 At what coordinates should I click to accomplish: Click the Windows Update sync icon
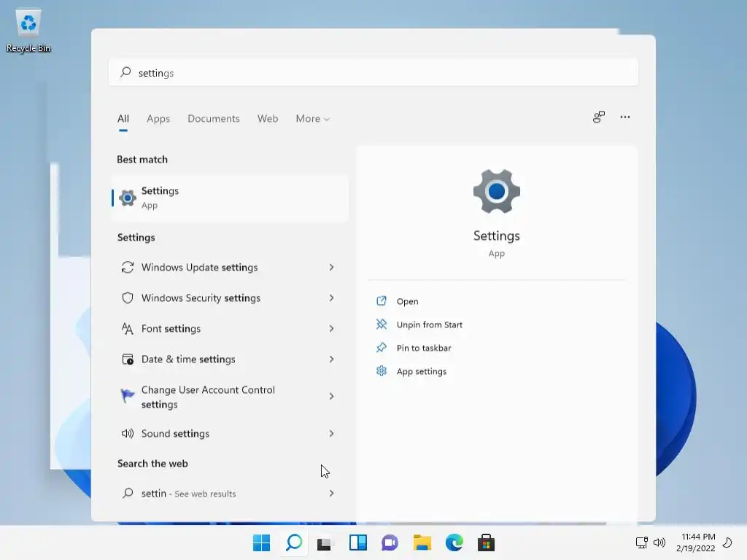tap(127, 267)
